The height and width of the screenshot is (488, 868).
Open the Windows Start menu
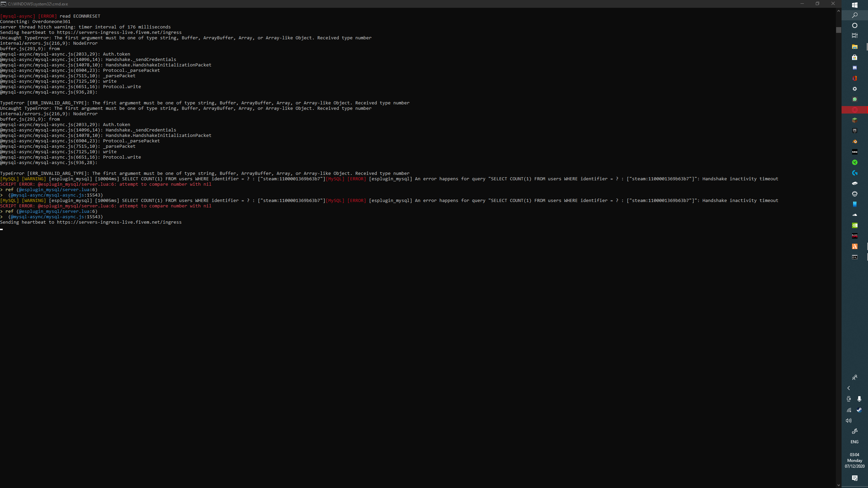pos(855,5)
